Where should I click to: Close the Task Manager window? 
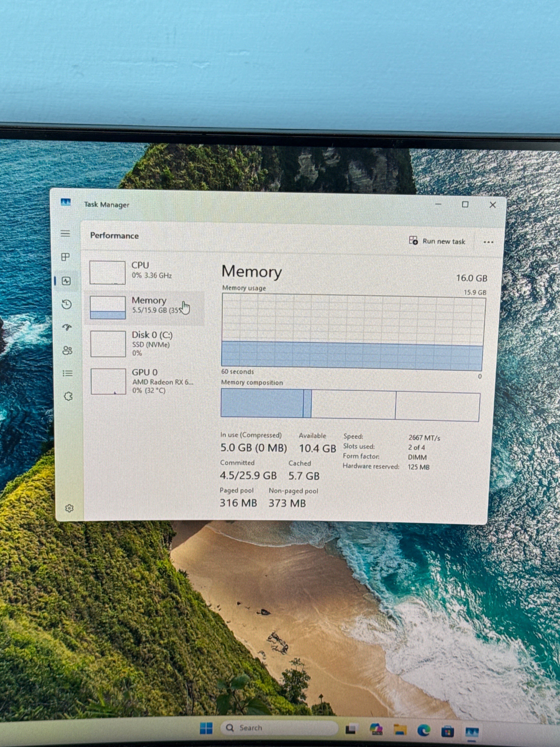click(492, 205)
